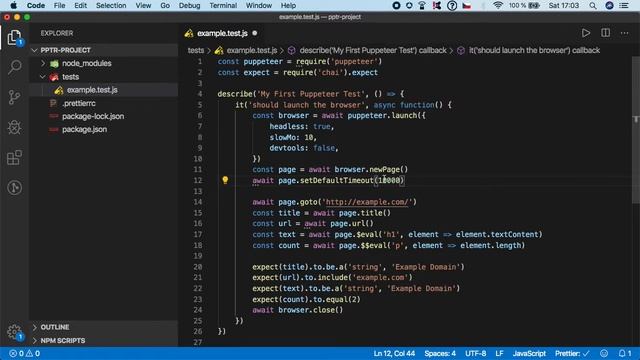
Task: Open the Apple menu
Action: (13, 5)
